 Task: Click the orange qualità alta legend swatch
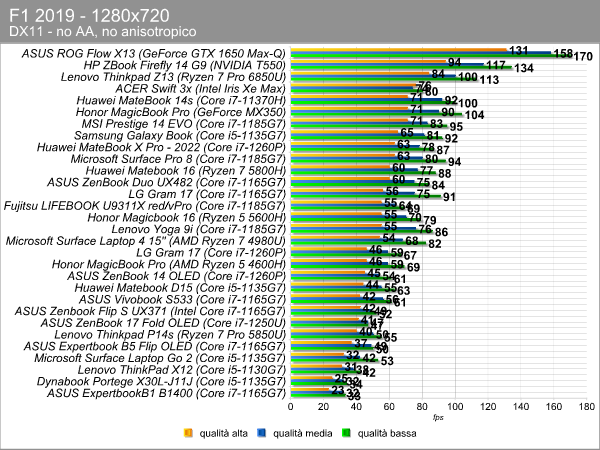(x=188, y=433)
